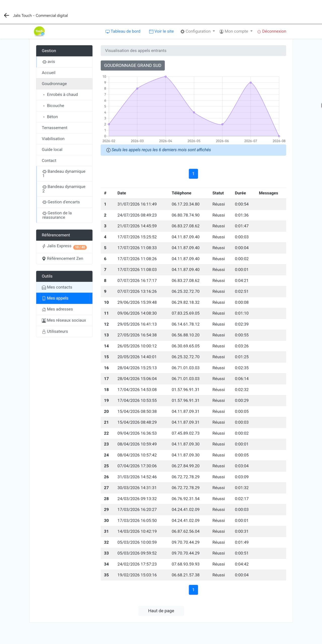Open the avis menu item
Screen dimensions: 322x644
pos(64,62)
